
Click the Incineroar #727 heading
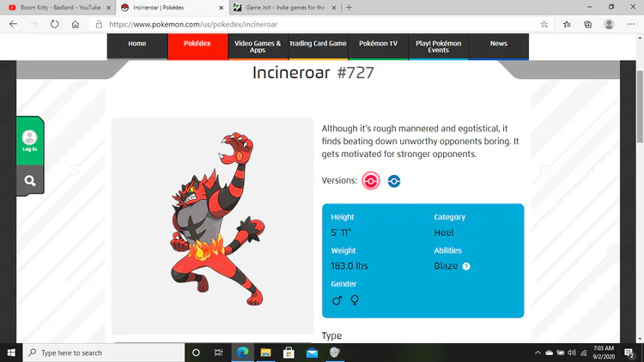313,73
